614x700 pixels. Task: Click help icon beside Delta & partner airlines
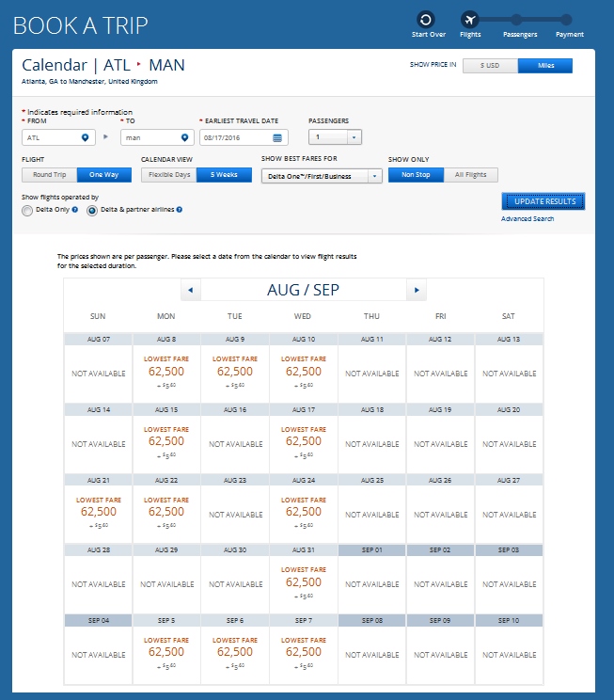click(x=179, y=210)
